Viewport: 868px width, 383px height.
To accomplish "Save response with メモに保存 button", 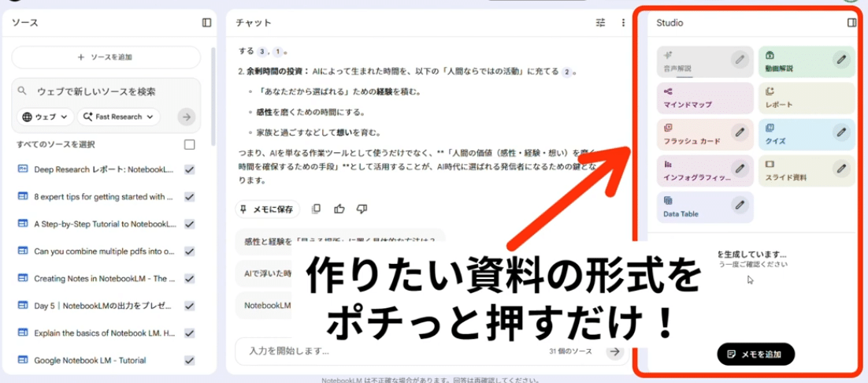I will 267,209.
